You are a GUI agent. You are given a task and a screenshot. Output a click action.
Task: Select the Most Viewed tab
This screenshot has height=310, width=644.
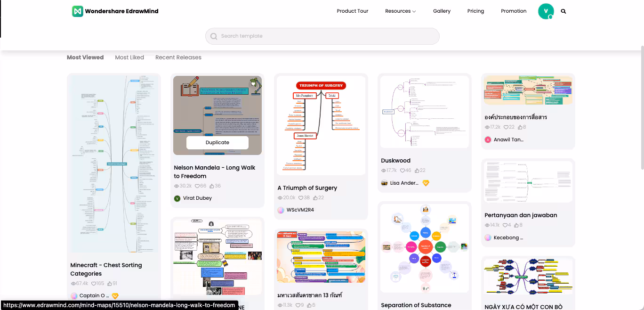coord(85,57)
